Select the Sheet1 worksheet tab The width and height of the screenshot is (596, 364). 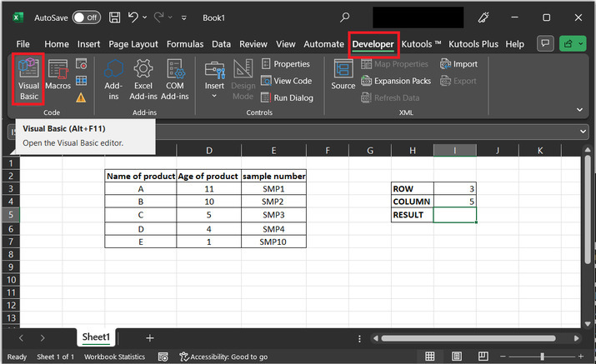pyautogui.click(x=96, y=337)
